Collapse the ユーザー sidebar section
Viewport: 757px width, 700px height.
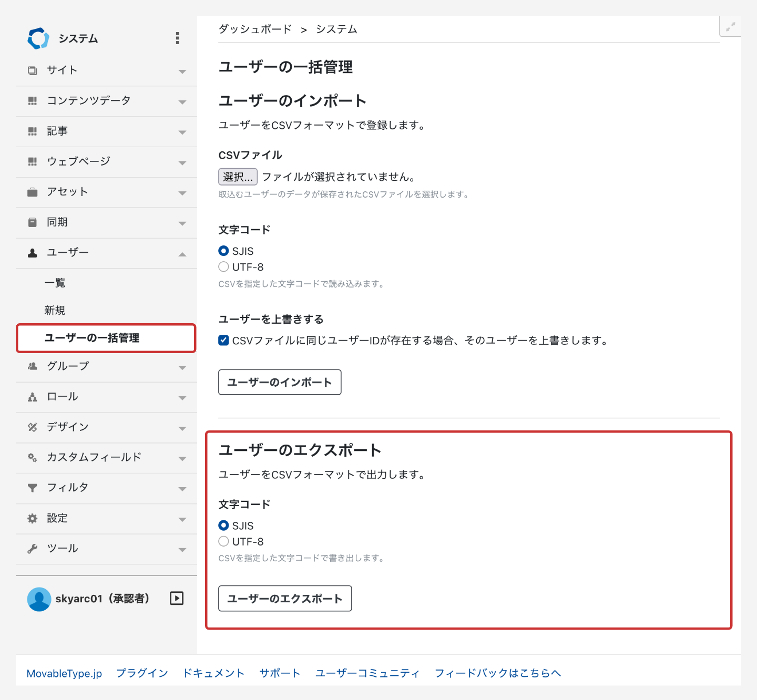[182, 254]
